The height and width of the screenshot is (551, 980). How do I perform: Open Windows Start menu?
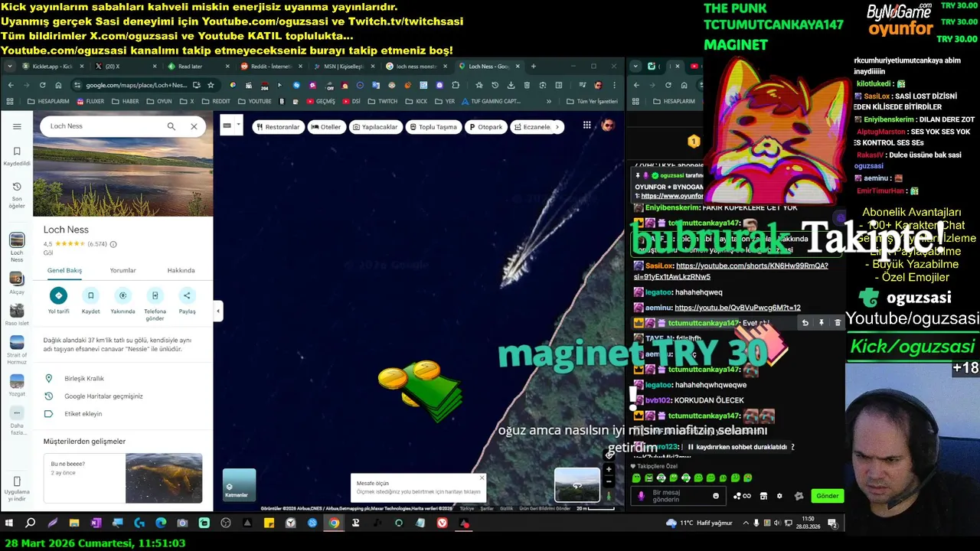(9, 523)
